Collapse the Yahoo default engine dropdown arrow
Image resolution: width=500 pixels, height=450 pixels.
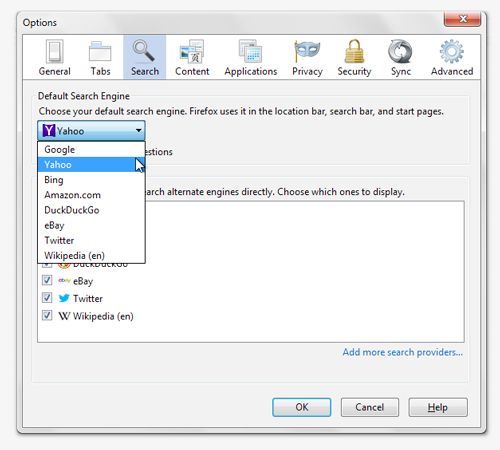tap(139, 131)
